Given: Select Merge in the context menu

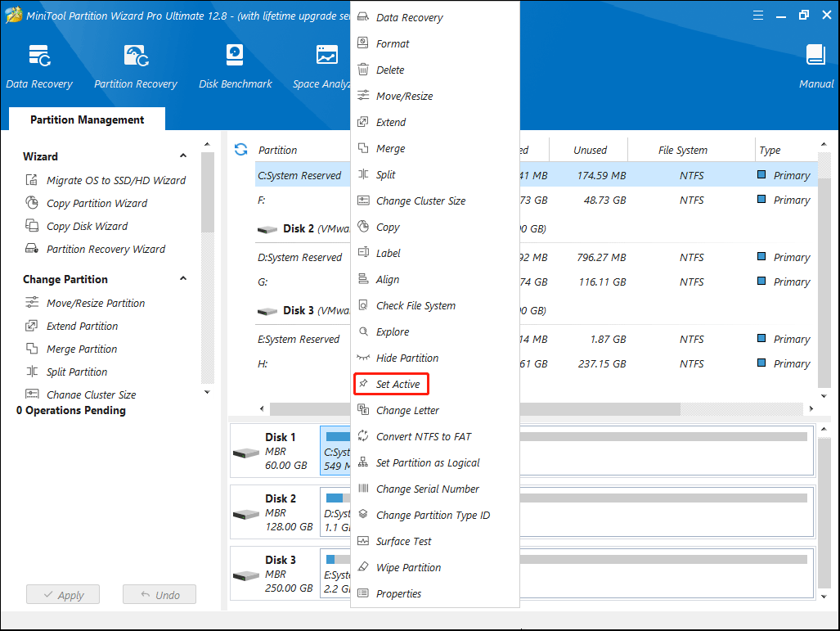Looking at the screenshot, I should click(x=390, y=148).
